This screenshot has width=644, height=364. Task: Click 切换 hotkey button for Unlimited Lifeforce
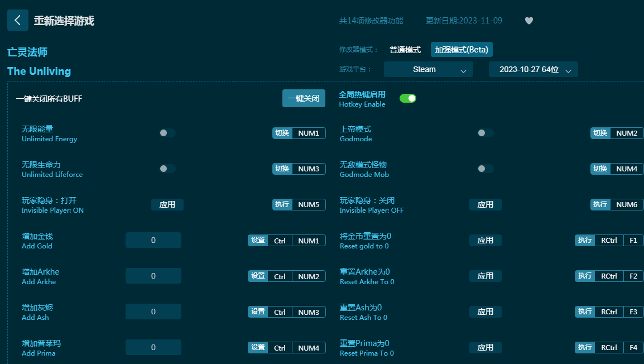click(282, 169)
